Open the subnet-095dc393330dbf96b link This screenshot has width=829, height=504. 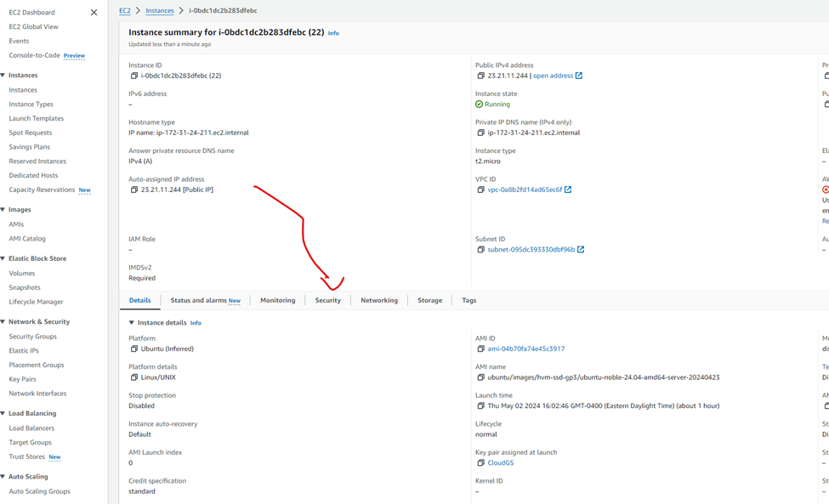point(531,249)
